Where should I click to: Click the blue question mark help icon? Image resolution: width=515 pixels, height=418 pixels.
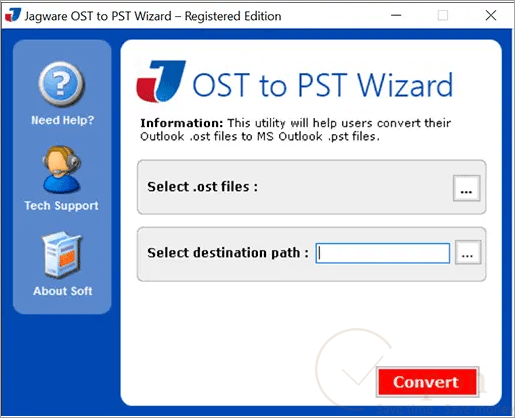[x=61, y=85]
